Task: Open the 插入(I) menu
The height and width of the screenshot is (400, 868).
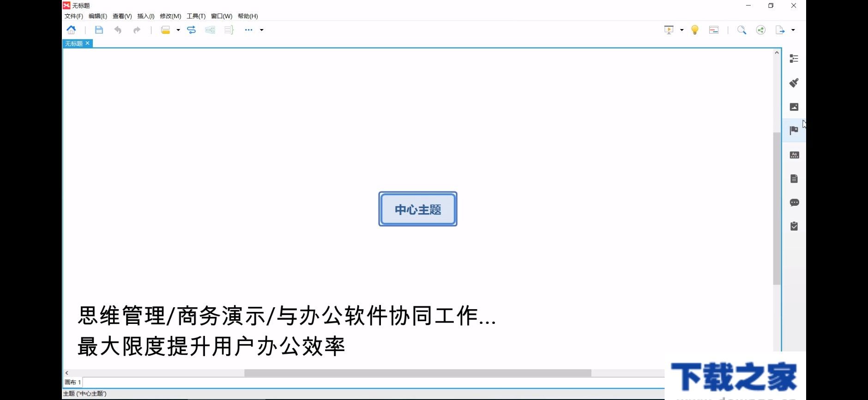Action: pyautogui.click(x=146, y=16)
